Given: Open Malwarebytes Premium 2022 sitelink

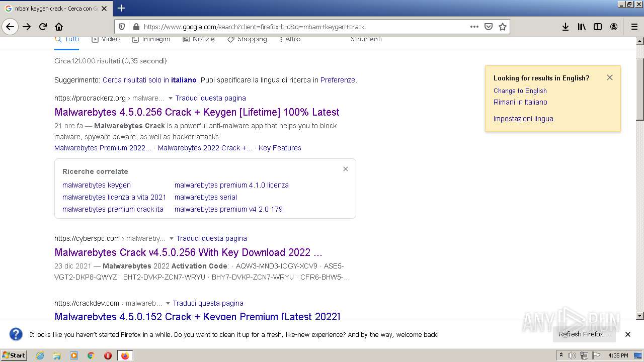Looking at the screenshot, I should tap(103, 148).
